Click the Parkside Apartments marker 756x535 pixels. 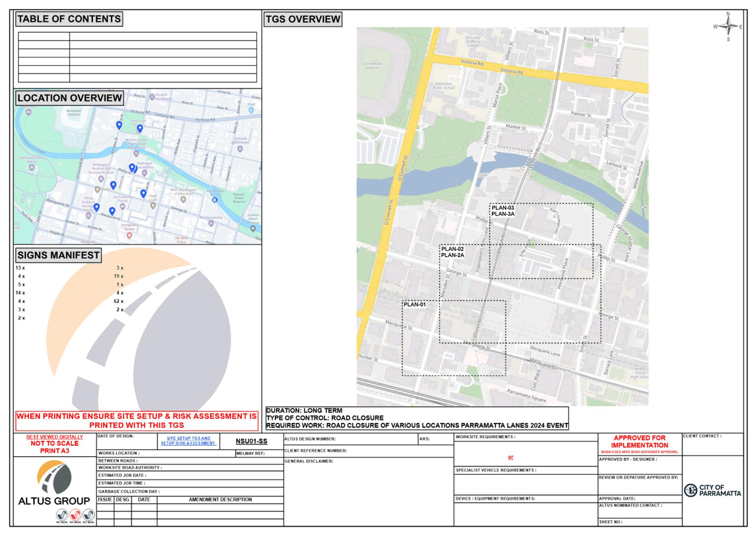[240, 149]
